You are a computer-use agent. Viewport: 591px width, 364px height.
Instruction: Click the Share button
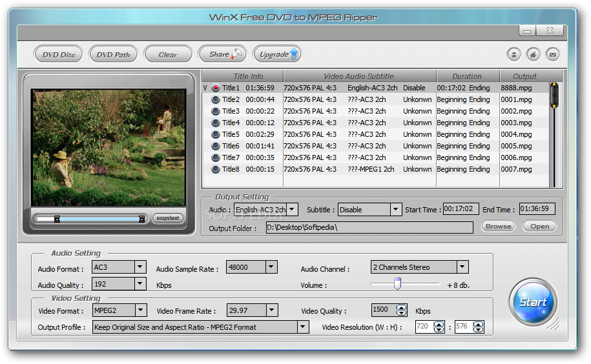point(222,55)
